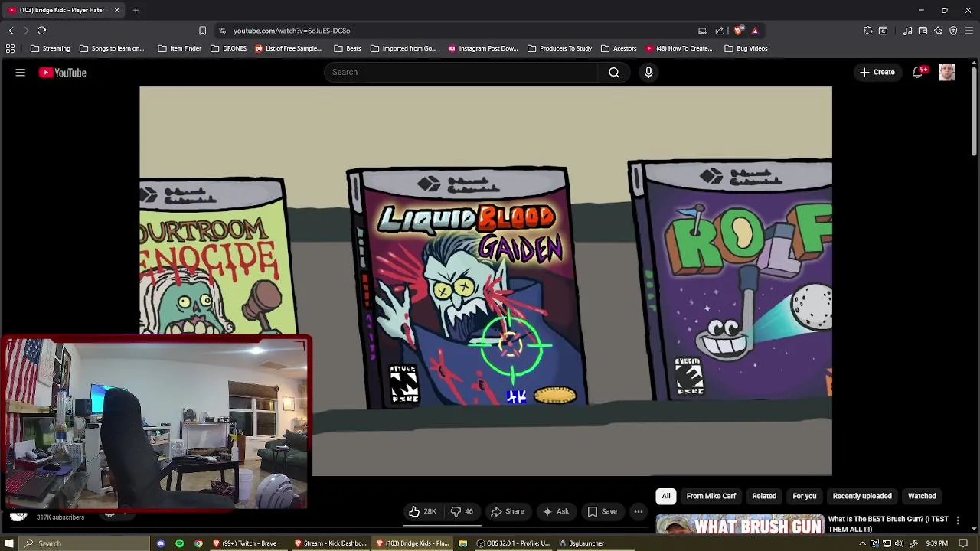Open Spotify from the taskbar
This screenshot has width=980, height=551.
tap(180, 543)
